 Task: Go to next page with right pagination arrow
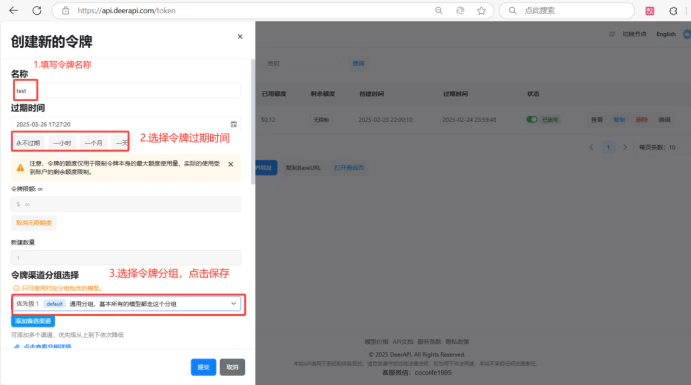click(x=624, y=147)
